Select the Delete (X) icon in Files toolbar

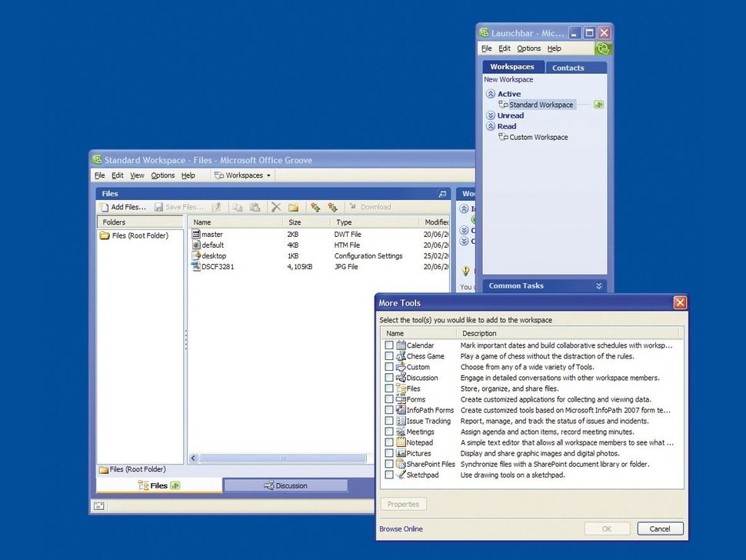[276, 207]
